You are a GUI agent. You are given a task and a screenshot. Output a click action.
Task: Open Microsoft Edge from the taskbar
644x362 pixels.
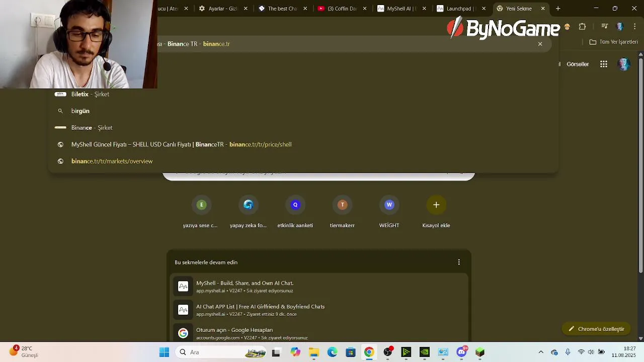tap(332, 352)
